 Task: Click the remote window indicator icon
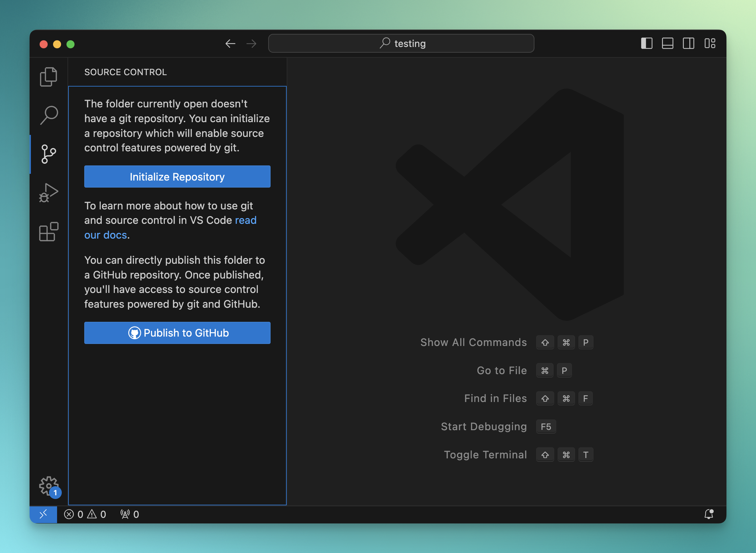pyautogui.click(x=43, y=514)
